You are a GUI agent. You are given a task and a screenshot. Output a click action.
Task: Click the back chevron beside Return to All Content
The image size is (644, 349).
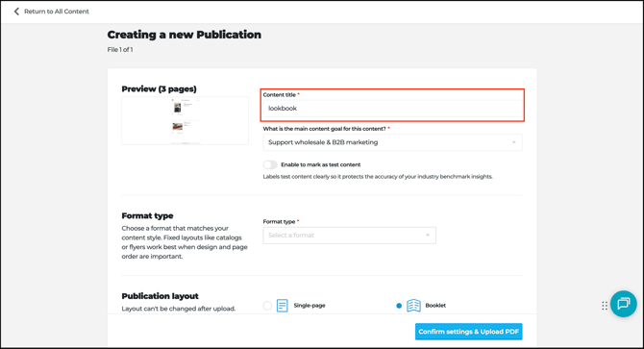click(16, 12)
